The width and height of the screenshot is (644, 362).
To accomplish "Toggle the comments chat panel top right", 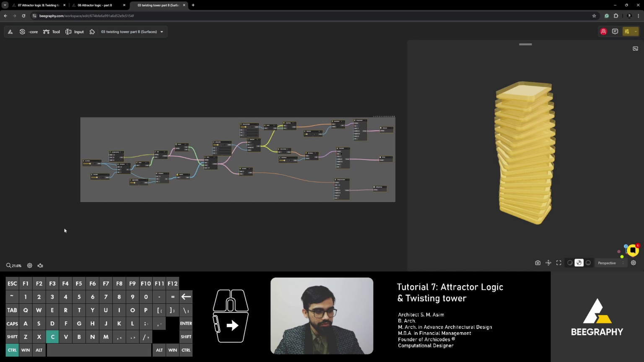I will click(x=615, y=31).
